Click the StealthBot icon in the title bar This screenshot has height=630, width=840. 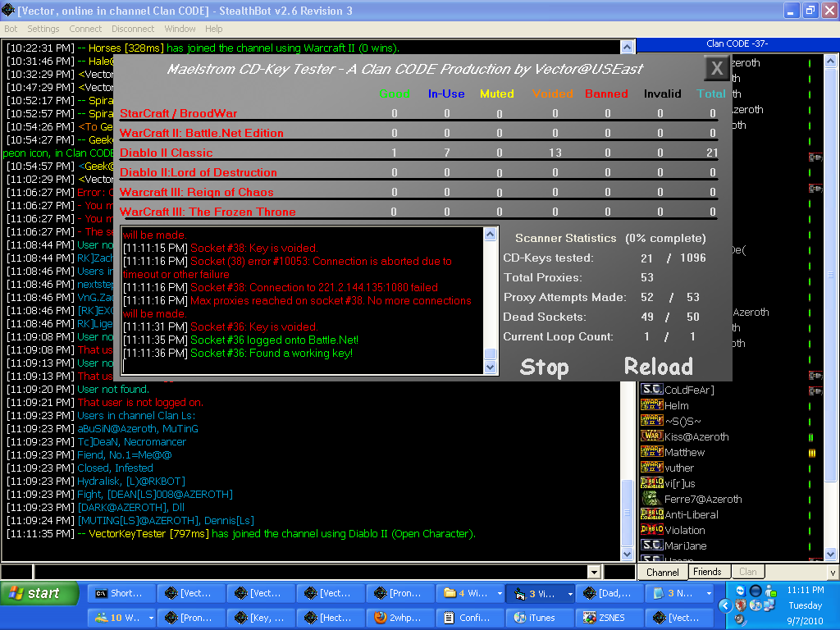tap(8, 10)
